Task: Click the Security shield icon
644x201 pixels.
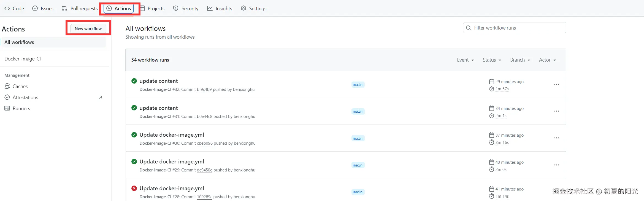Action: click(x=176, y=9)
